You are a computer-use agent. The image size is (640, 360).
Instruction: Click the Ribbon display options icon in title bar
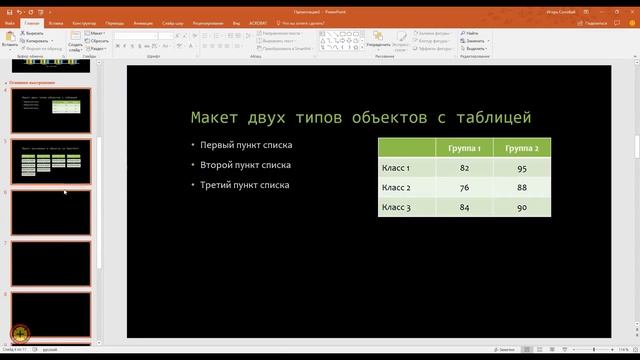(x=586, y=12)
